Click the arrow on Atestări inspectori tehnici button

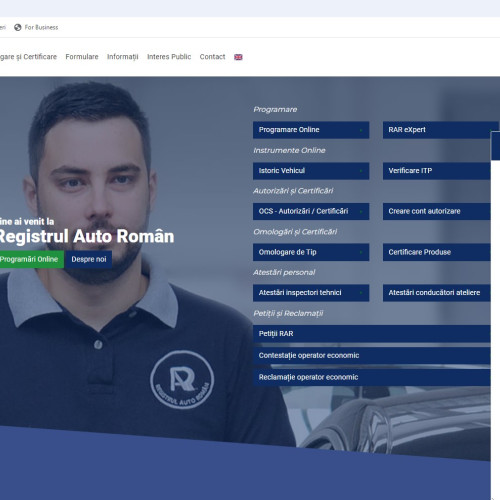(x=361, y=293)
